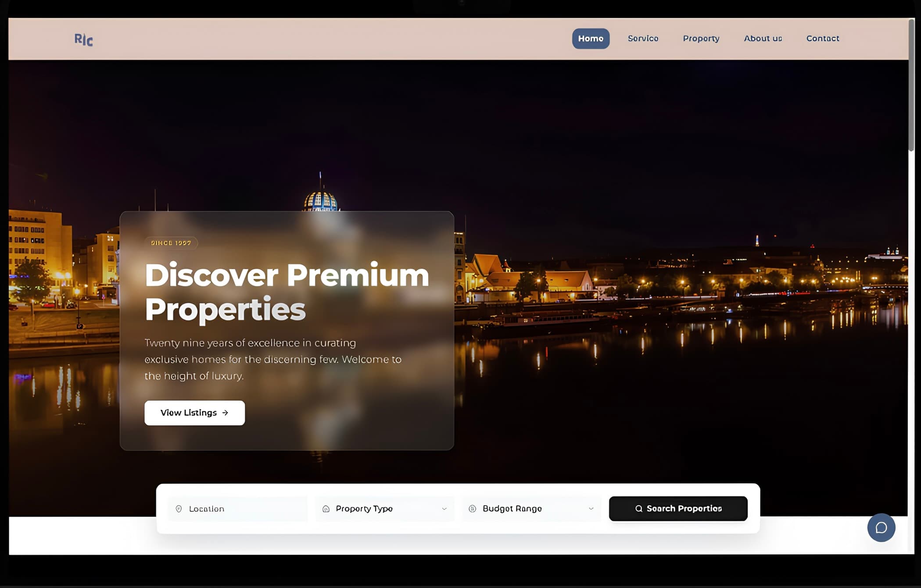921x588 pixels.
Task: Open the Property Type dropdown
Action: [x=385, y=509]
